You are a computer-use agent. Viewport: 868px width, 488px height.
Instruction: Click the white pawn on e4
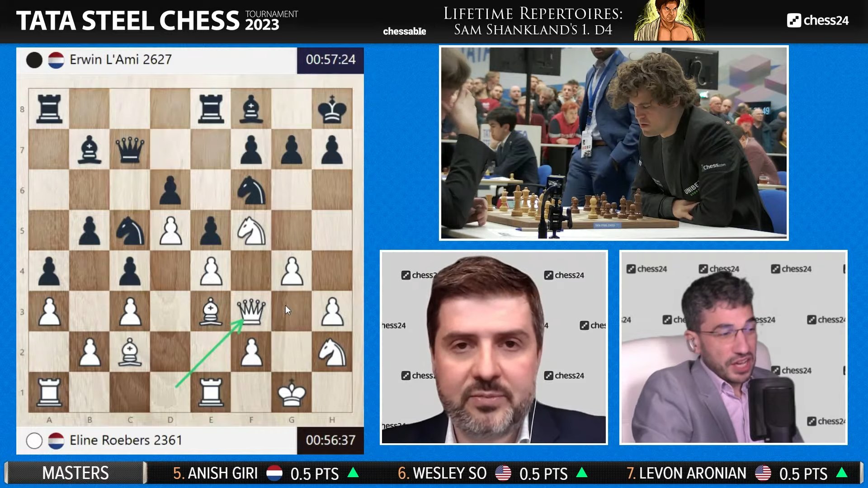pos(211,271)
